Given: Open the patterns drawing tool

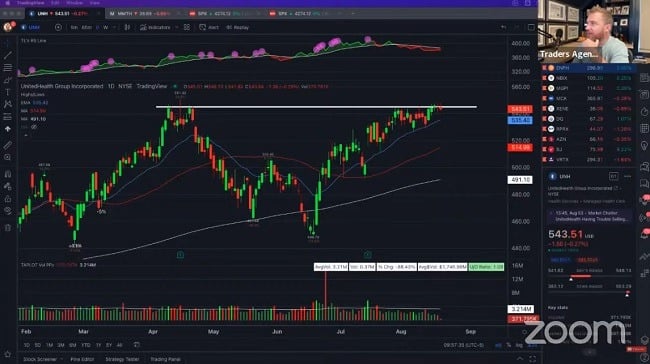Looking at the screenshot, I should coord(7,104).
